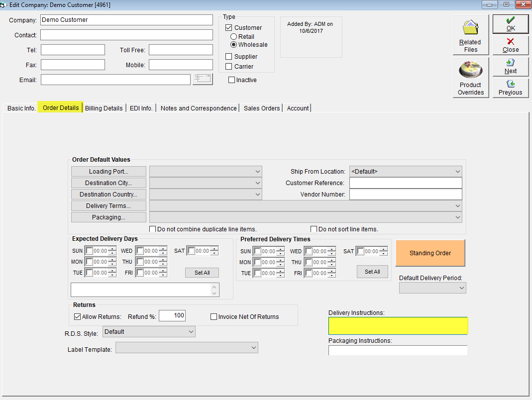Click the Email input field
This screenshot has height=400, width=532.
pos(115,80)
